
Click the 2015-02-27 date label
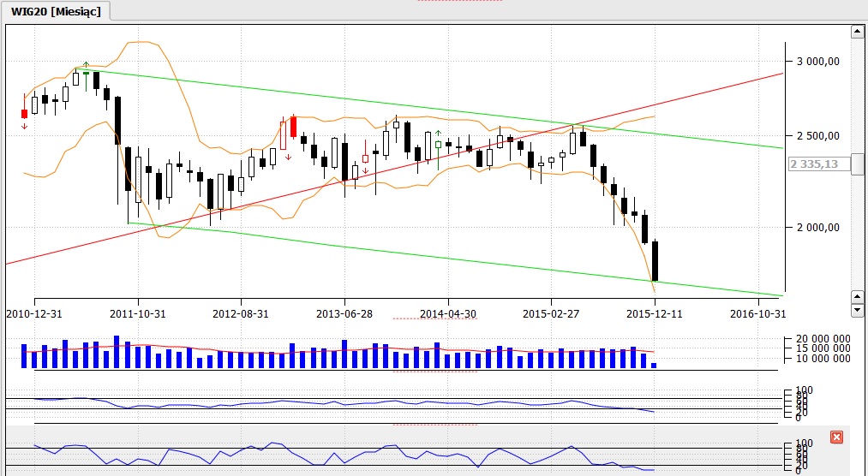coord(551,314)
